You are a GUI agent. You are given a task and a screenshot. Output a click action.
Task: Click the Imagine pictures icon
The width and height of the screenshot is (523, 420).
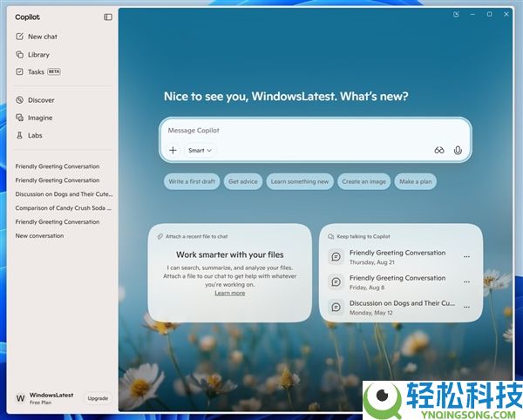[x=20, y=118]
